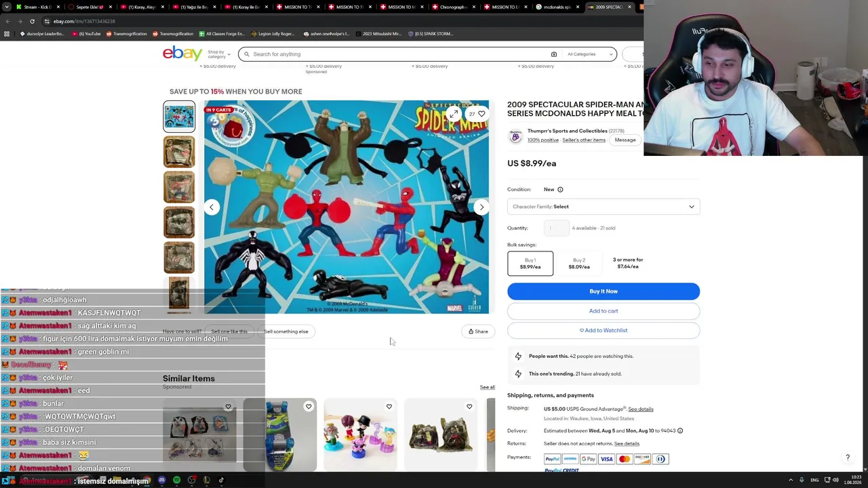Switch to the mcdonalds spider tab
The image size is (868, 488).
(557, 7)
